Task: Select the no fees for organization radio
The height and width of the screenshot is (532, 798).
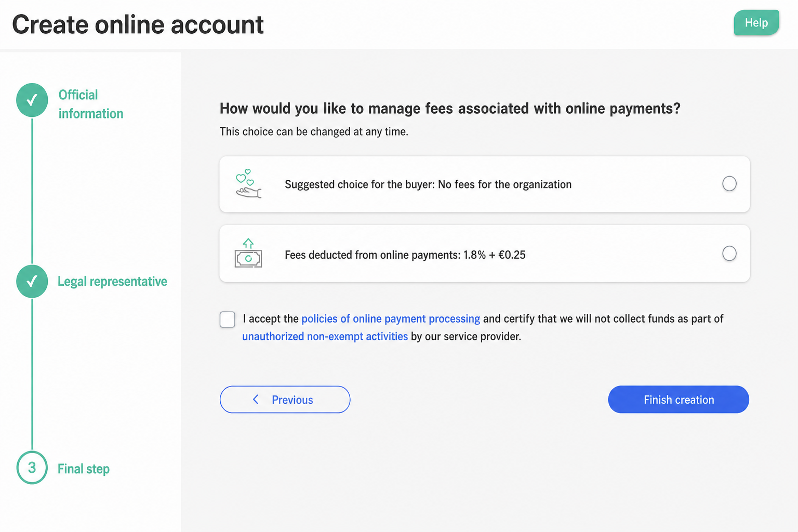Action: point(729,183)
